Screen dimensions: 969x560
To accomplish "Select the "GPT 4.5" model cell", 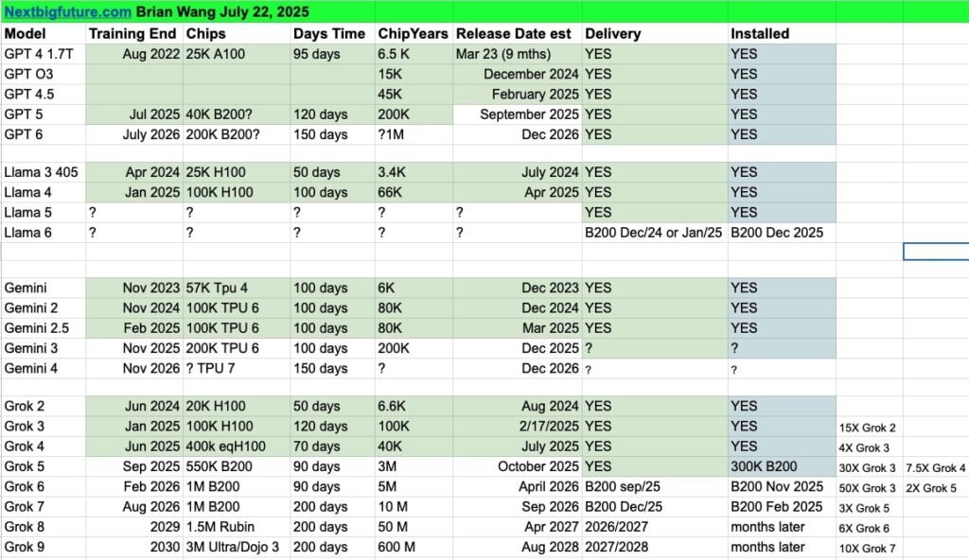I will point(44,94).
